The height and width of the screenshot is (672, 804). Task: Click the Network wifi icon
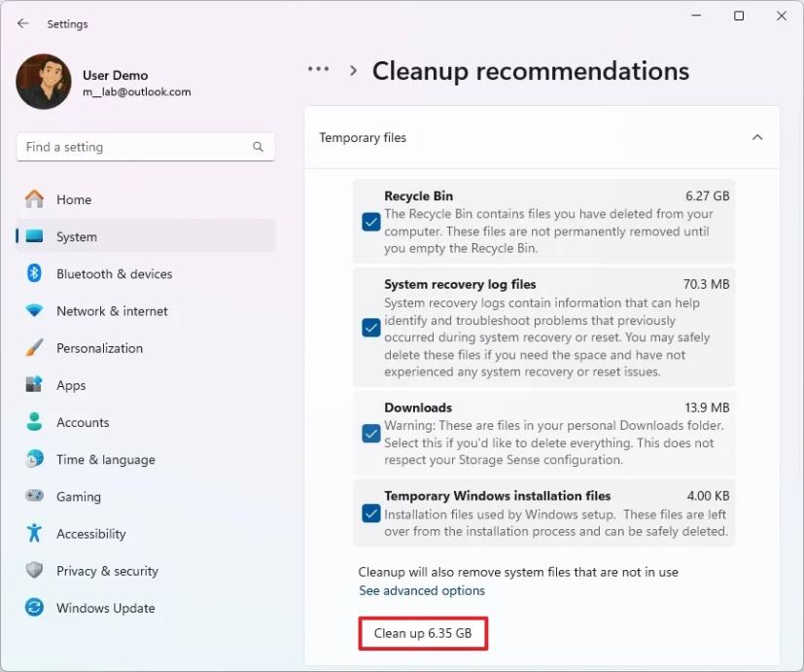(x=34, y=310)
